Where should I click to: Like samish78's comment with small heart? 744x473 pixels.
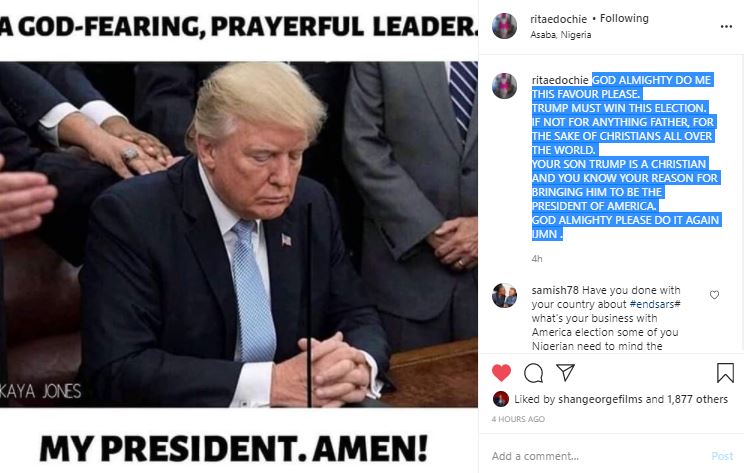(714, 295)
